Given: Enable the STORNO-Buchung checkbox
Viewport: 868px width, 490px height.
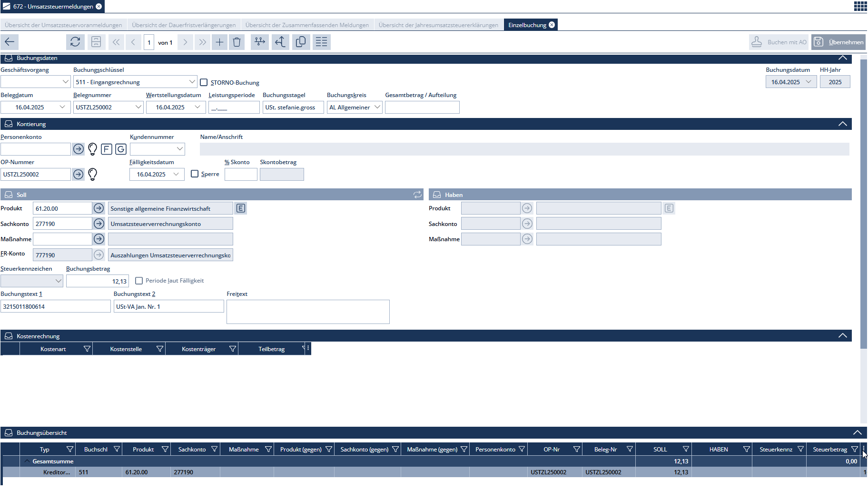Looking at the screenshot, I should coord(204,82).
